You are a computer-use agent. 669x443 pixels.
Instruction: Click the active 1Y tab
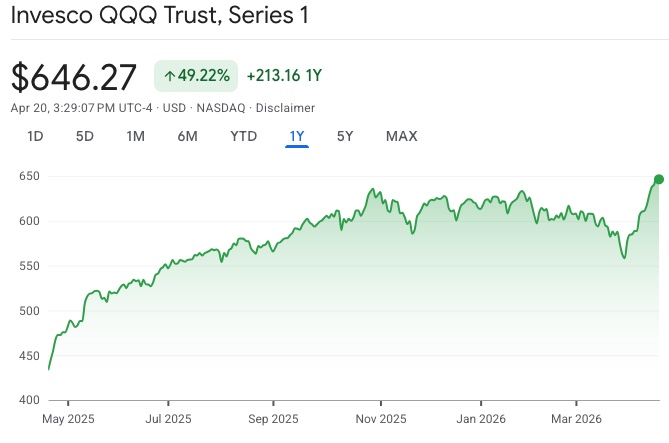[297, 136]
